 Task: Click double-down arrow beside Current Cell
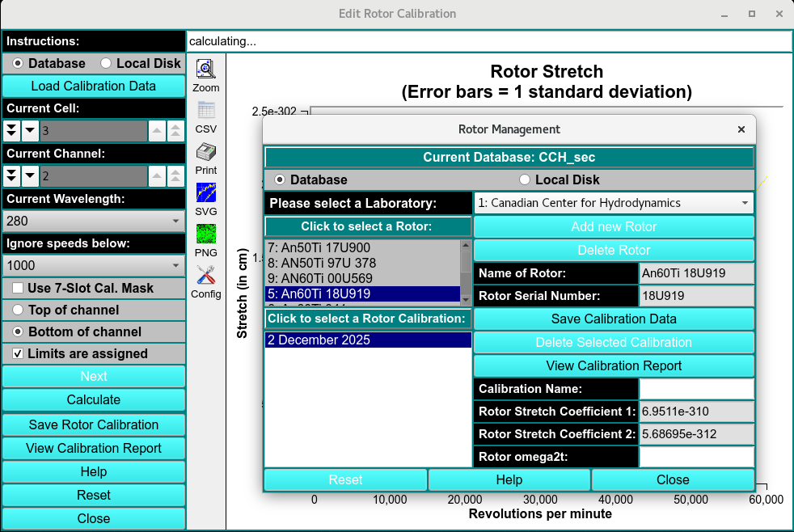click(x=11, y=131)
